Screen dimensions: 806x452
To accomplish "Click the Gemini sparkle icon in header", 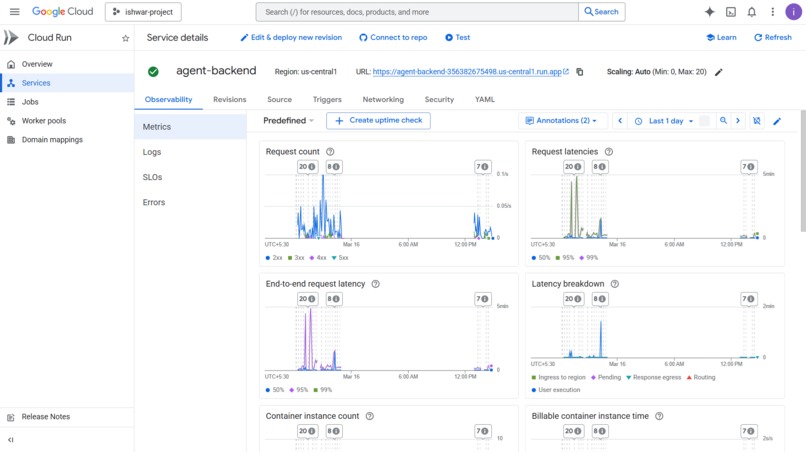I will [x=709, y=12].
